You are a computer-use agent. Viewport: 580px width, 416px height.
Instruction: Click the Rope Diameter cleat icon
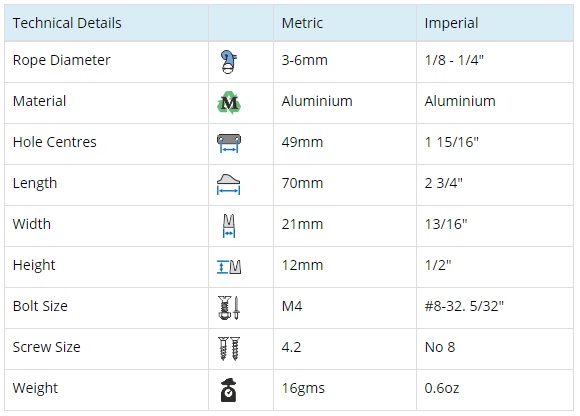tap(229, 62)
